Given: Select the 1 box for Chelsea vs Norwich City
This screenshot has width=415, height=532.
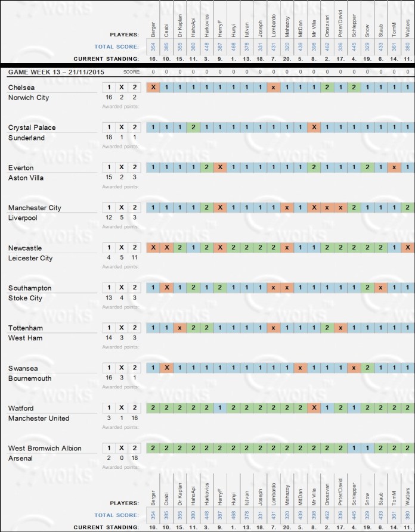Looking at the screenshot, I should point(109,87).
